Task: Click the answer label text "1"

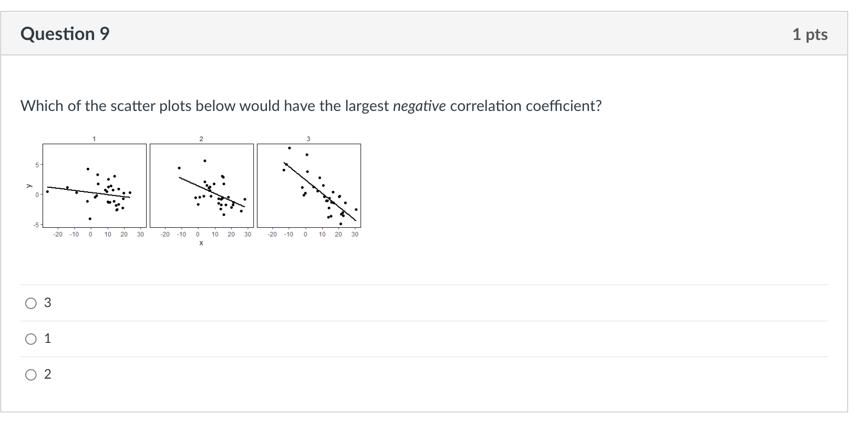Action: pos(48,339)
